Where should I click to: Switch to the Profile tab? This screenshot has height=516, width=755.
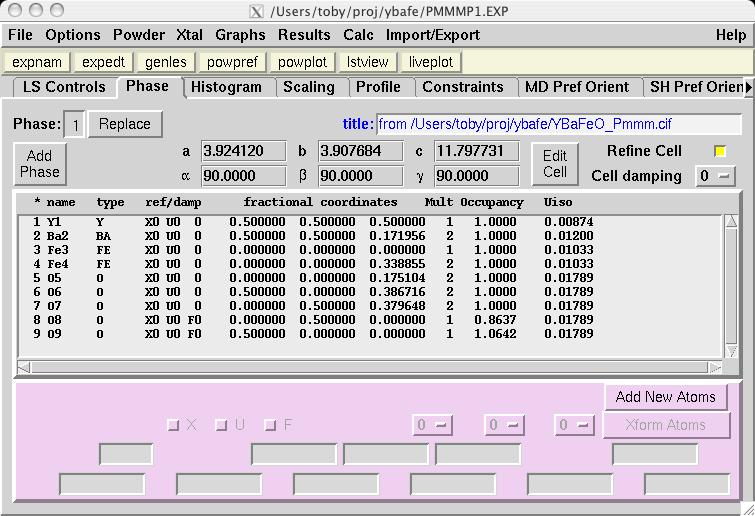[378, 87]
